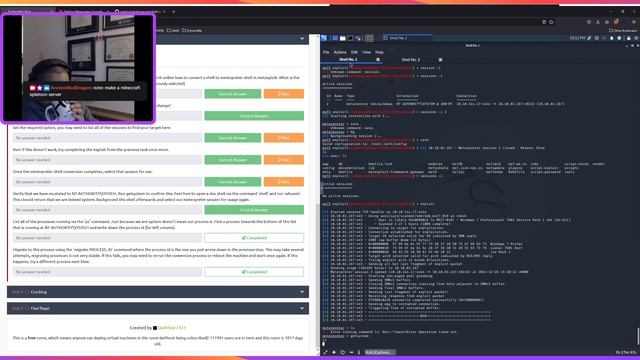
Task: Click the clock in the Kali panel
Action: (577, 38)
